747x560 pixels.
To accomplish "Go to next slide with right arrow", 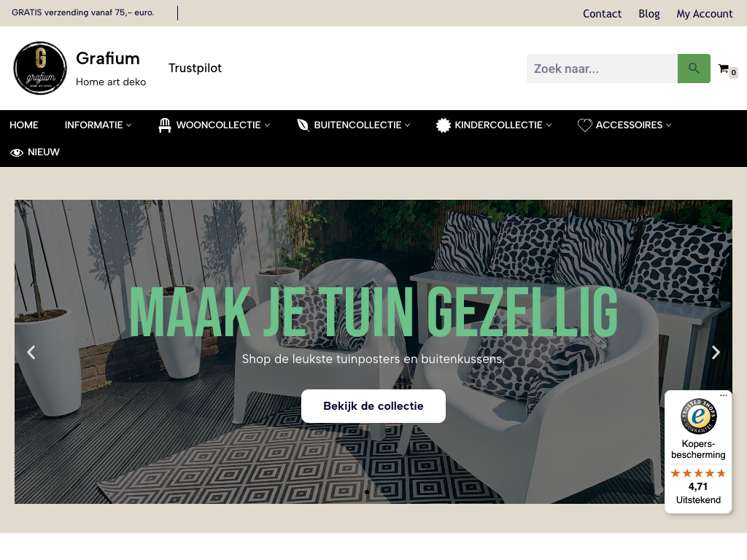I will pos(716,352).
